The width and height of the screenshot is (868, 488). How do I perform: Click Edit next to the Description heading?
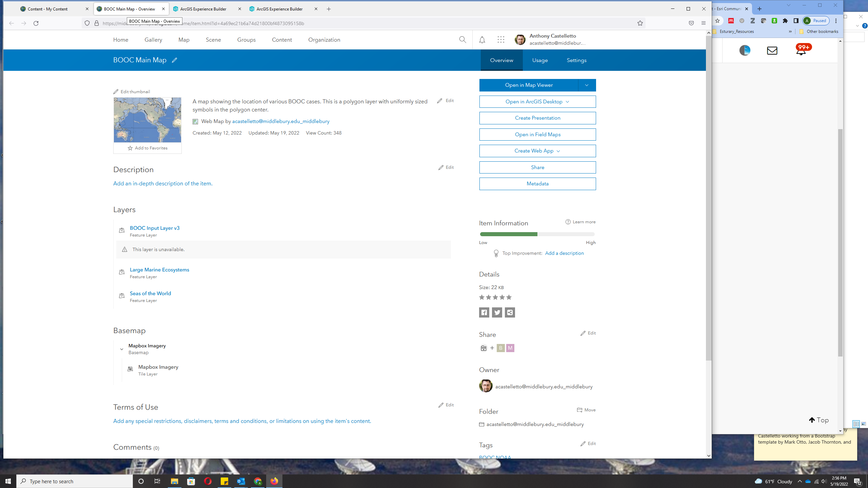(446, 167)
